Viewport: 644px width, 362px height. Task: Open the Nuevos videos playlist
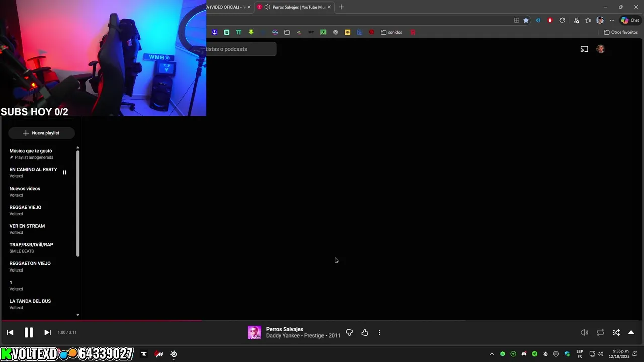(25, 192)
